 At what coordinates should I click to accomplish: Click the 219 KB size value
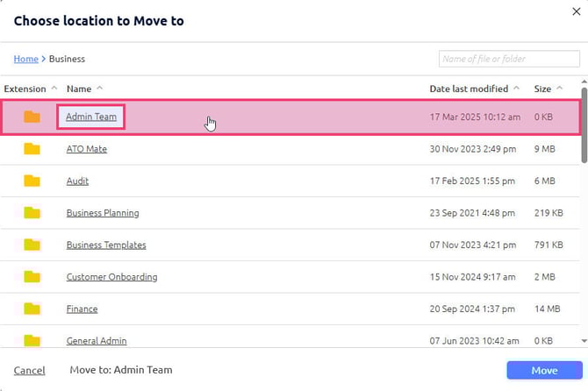click(x=549, y=213)
